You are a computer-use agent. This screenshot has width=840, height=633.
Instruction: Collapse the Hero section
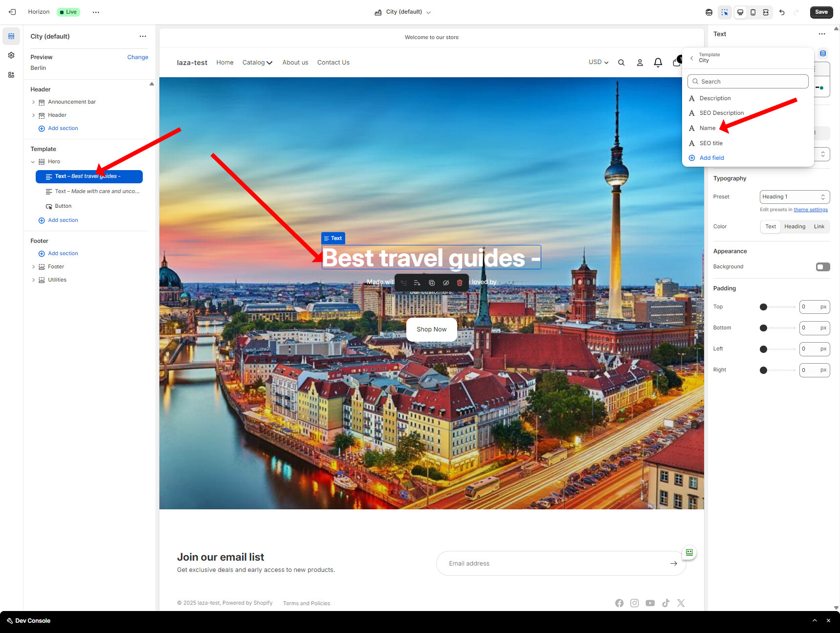click(33, 162)
